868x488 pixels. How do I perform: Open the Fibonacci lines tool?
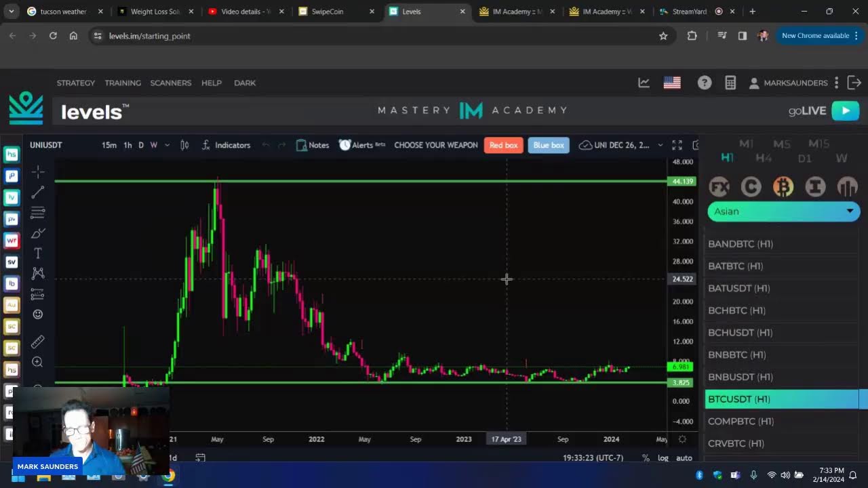click(x=38, y=212)
